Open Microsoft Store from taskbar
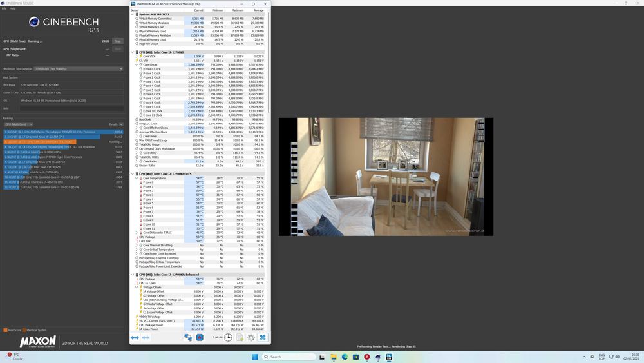 tap(355, 357)
